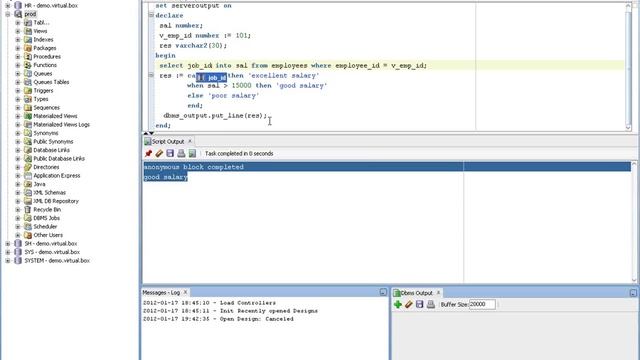Collapse the case statement fold marker
This screenshot has width=640, height=360.
(151, 75)
